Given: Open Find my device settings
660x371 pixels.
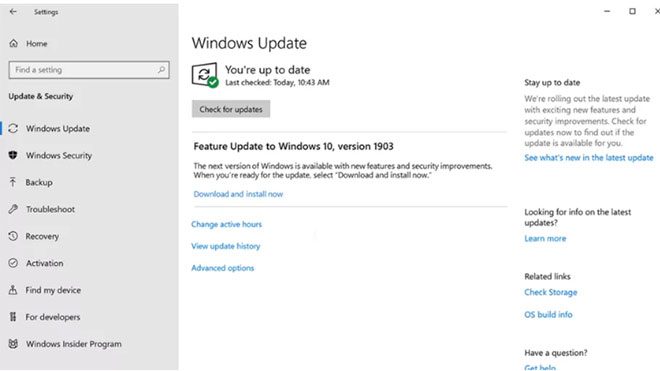Looking at the screenshot, I should coord(53,290).
